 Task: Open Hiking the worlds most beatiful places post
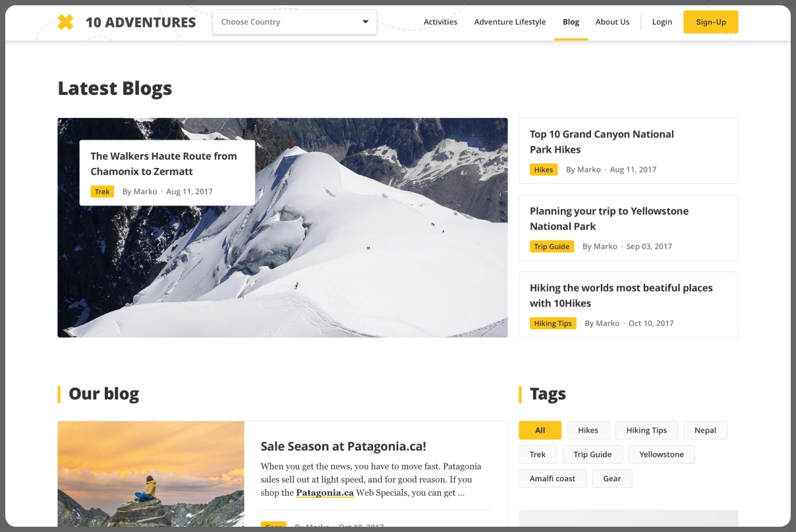tap(621, 296)
